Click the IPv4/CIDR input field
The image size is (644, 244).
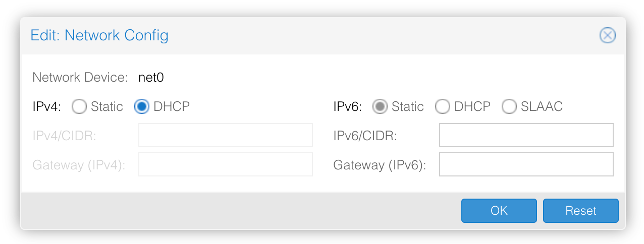226,135
